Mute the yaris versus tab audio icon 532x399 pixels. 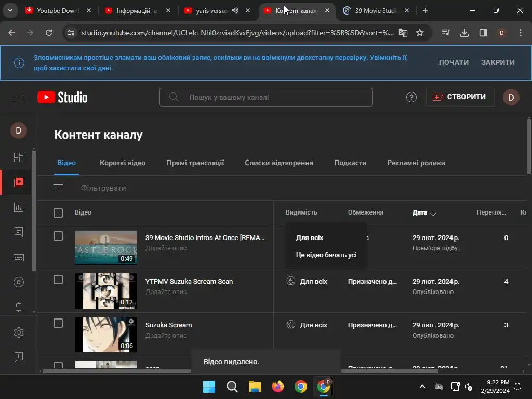(235, 10)
